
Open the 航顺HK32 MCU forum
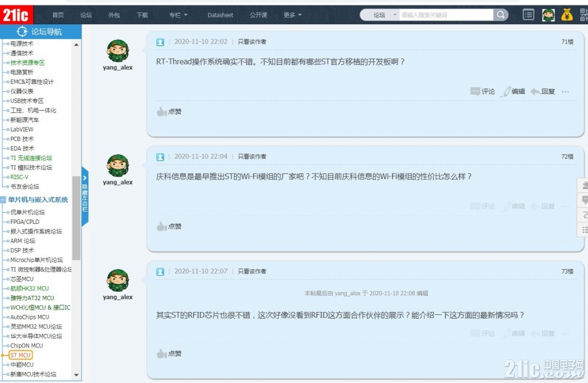(x=29, y=288)
